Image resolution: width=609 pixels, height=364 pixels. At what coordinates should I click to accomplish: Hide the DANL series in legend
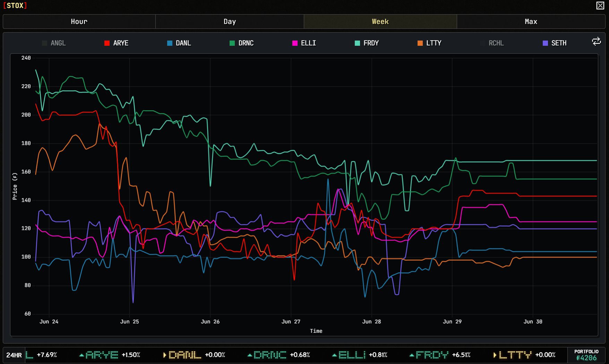(x=179, y=43)
